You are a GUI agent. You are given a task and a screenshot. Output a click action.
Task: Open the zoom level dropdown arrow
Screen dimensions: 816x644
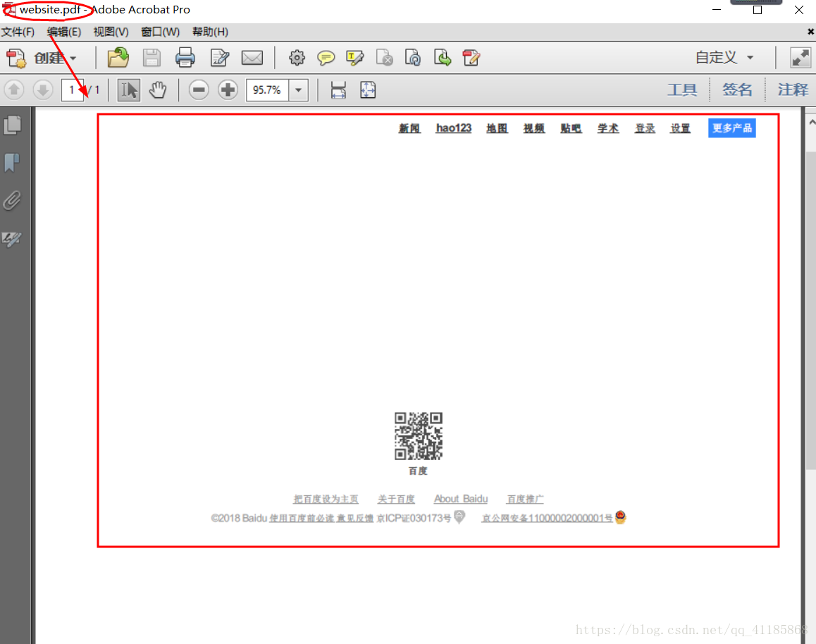[x=299, y=90]
